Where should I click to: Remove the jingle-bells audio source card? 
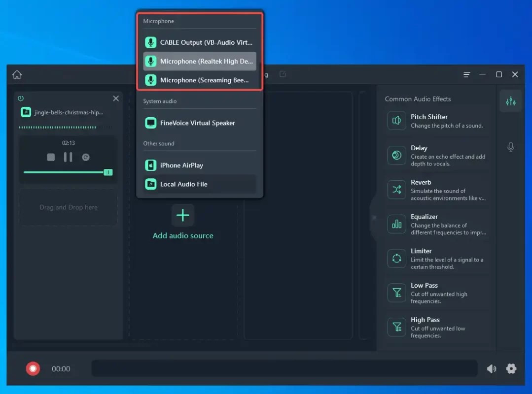point(116,98)
